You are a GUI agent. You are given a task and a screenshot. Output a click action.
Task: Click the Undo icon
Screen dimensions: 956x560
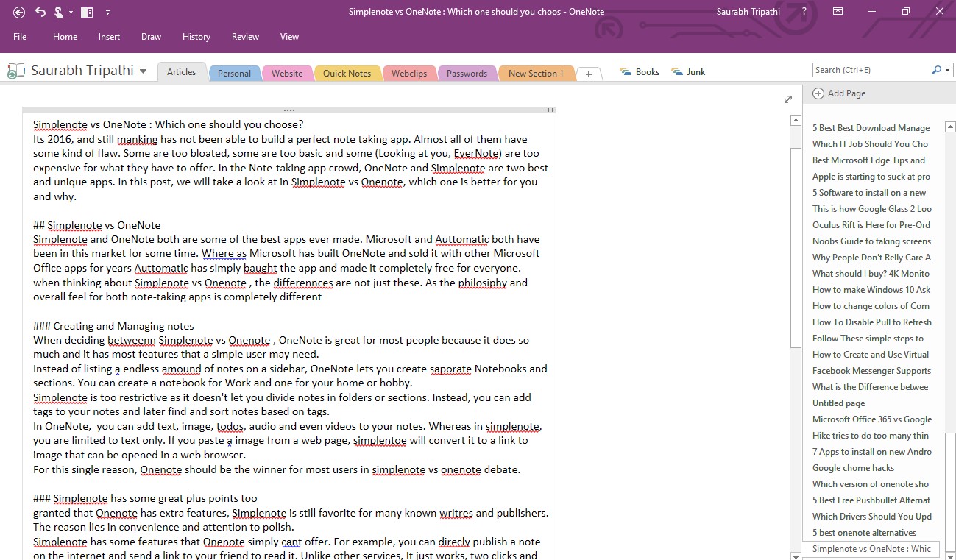(40, 12)
